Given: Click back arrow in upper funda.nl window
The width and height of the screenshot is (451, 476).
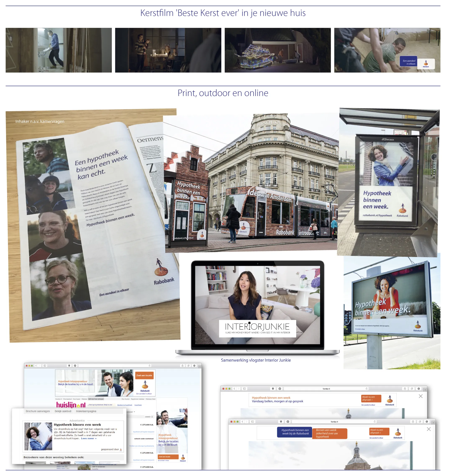Looking at the screenshot, I should pos(234,389).
